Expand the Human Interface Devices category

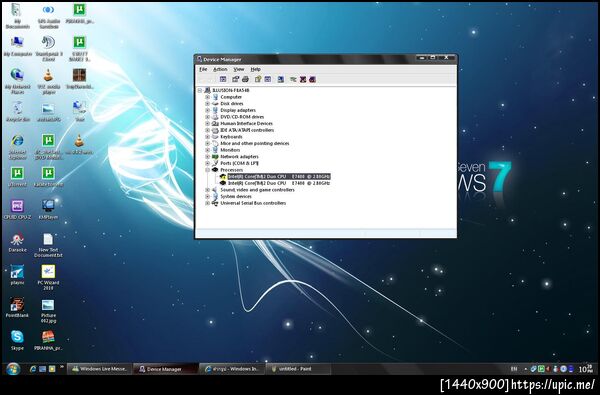click(207, 124)
